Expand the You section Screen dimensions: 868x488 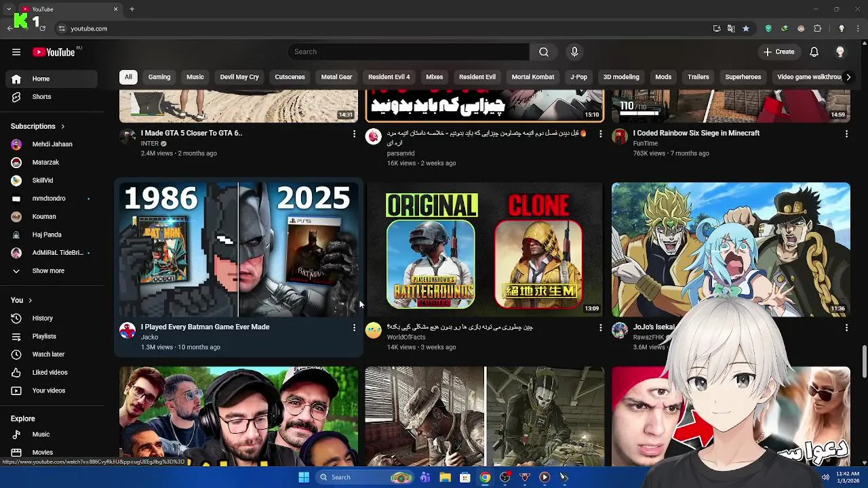coord(22,300)
